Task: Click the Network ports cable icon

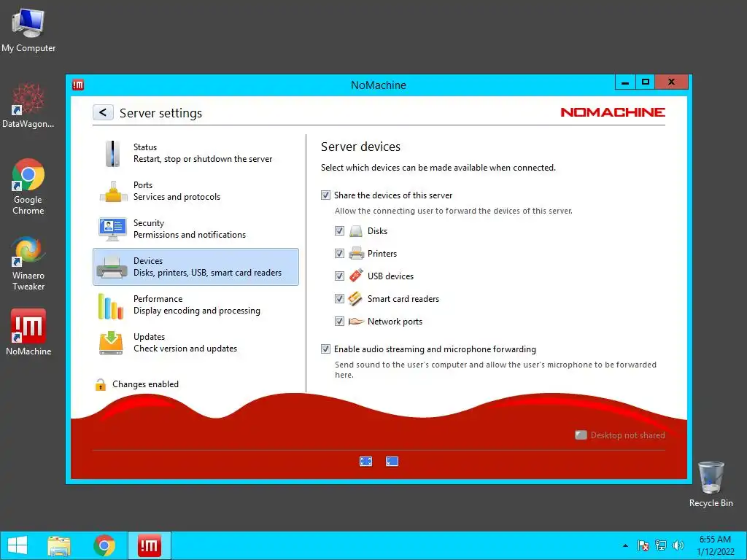Action: [x=356, y=322]
